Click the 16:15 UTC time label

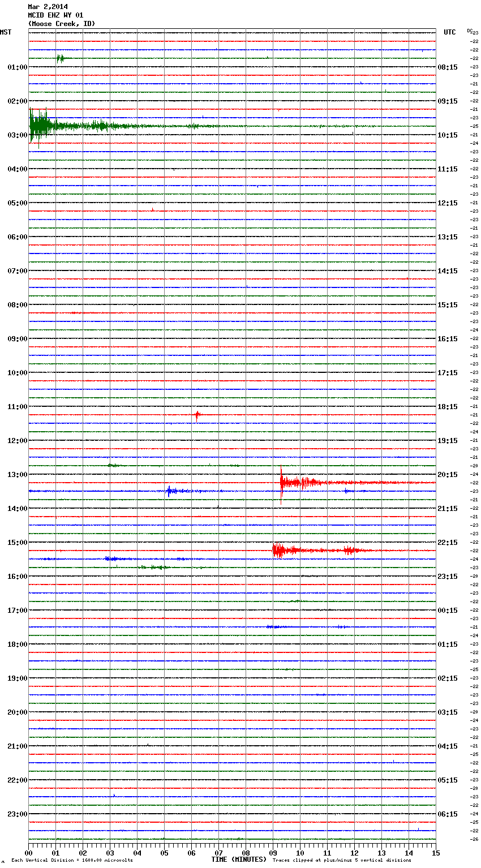point(448,339)
